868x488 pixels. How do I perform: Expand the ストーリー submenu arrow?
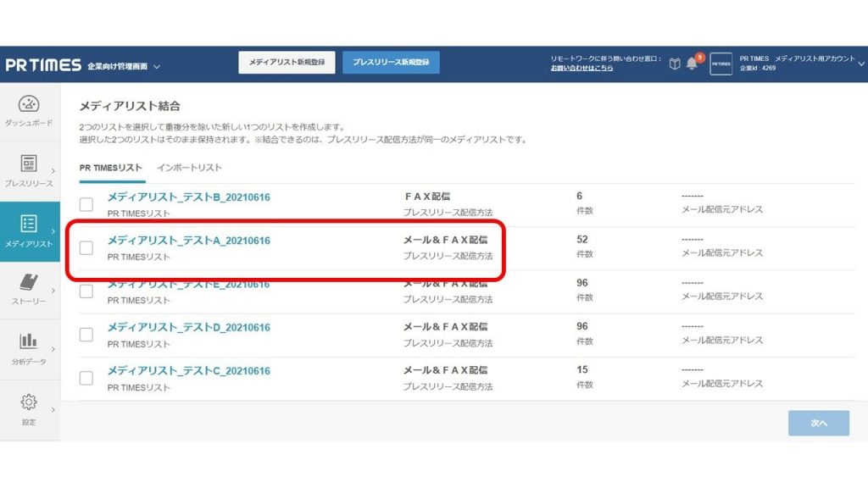pos(53,291)
